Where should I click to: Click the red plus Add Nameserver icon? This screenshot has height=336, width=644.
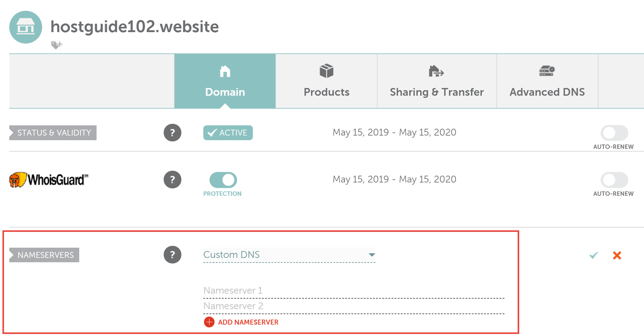[209, 322]
